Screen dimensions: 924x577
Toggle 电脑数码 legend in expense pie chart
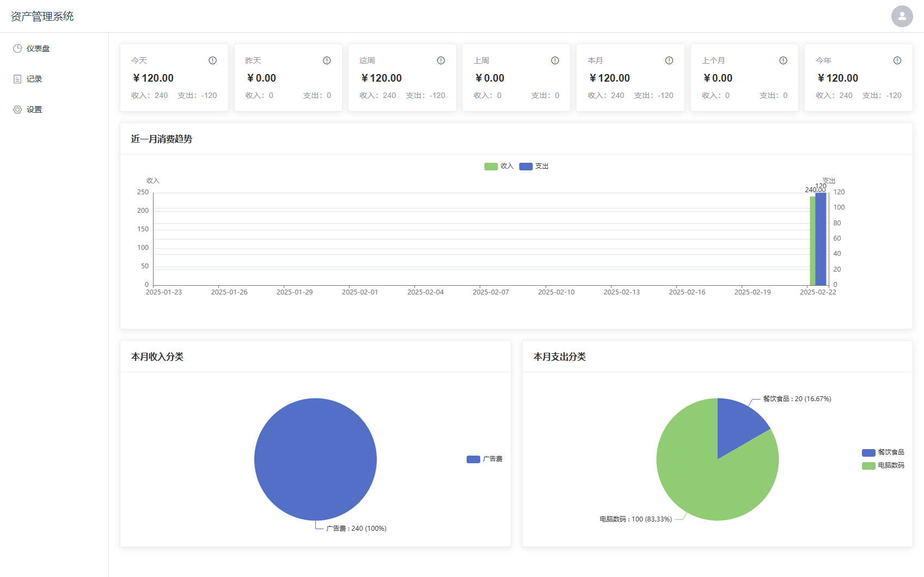[883, 465]
